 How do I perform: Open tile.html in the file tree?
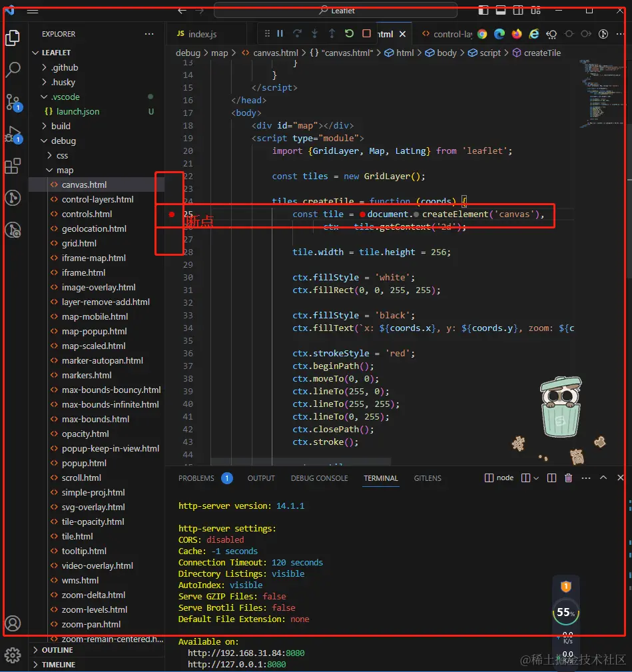(97, 536)
